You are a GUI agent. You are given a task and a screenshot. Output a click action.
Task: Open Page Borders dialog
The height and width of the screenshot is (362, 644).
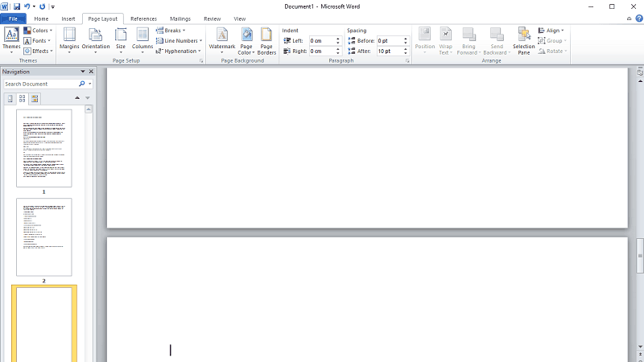266,40
